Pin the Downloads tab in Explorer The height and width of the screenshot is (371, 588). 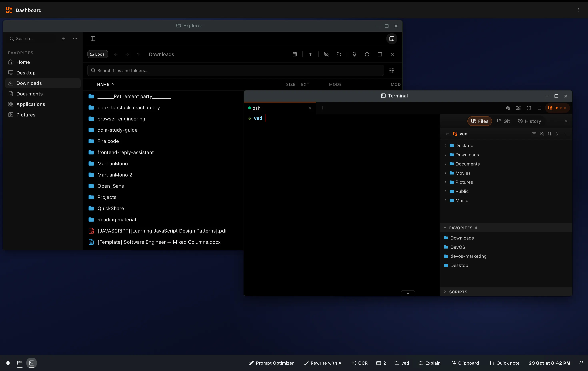(355, 54)
